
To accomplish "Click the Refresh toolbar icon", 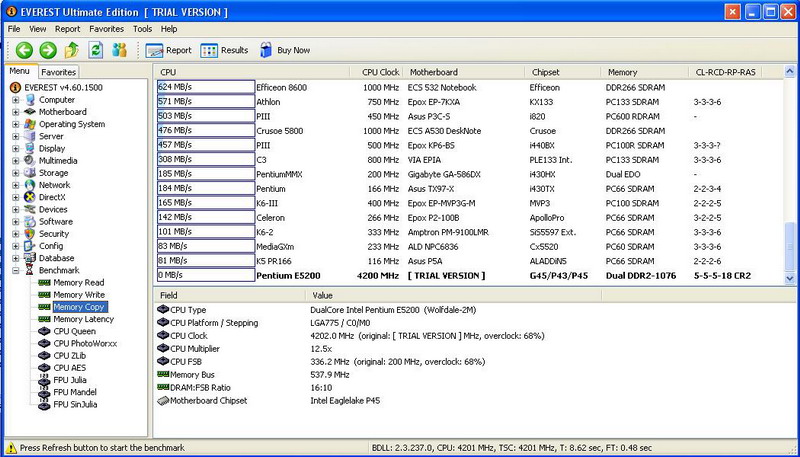I will coord(95,50).
